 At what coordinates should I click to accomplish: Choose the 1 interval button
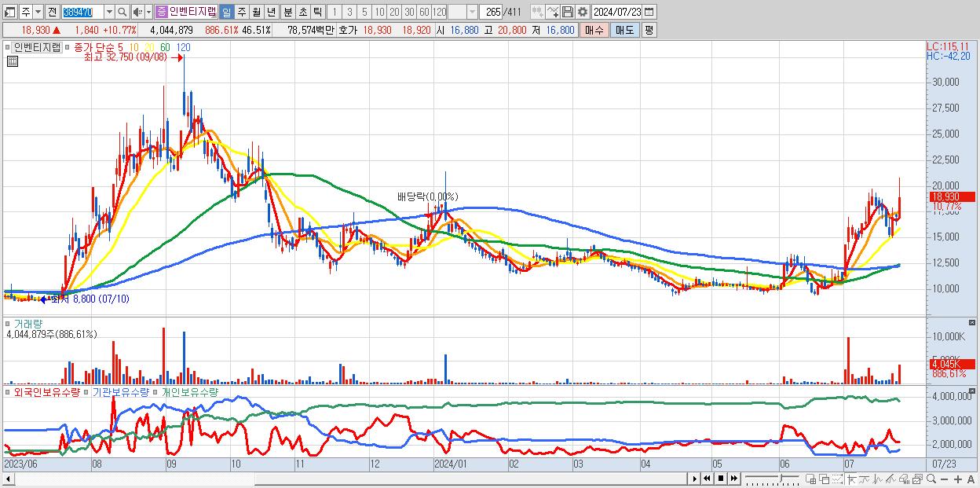[335, 12]
